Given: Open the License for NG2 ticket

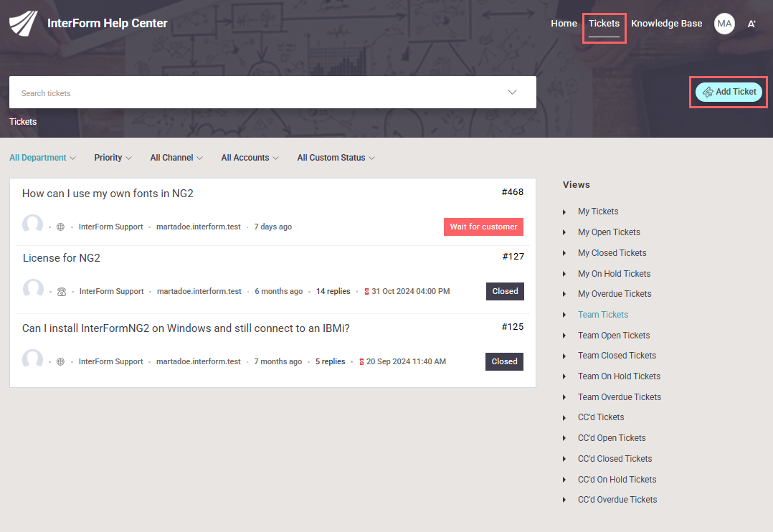Looking at the screenshot, I should point(61,258).
